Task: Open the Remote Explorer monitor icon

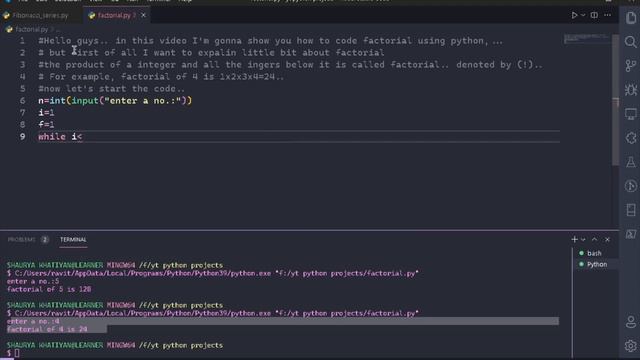Action: point(631,114)
